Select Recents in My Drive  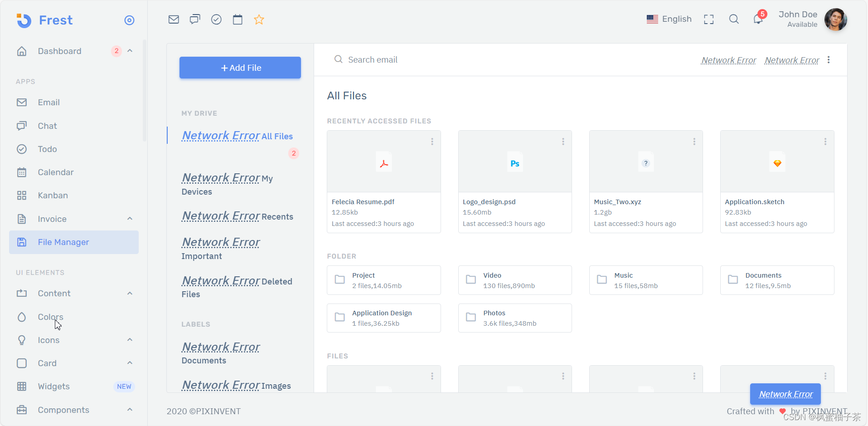(238, 216)
